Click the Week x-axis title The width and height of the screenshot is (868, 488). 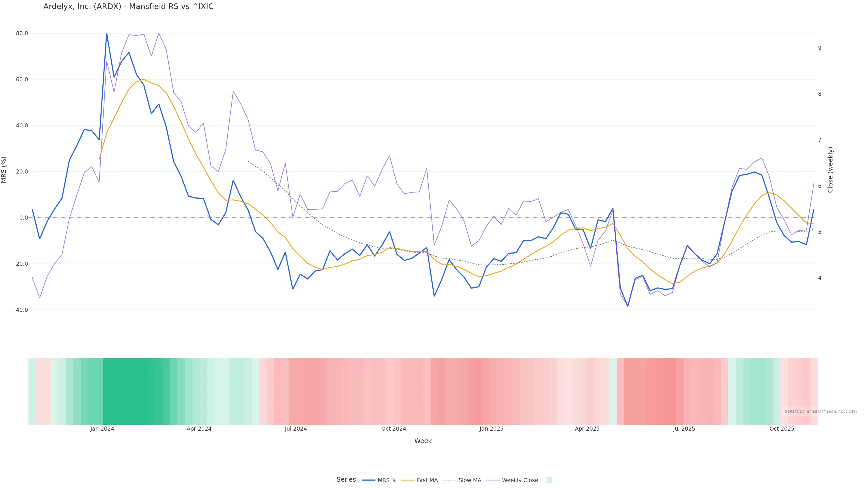pyautogui.click(x=423, y=441)
